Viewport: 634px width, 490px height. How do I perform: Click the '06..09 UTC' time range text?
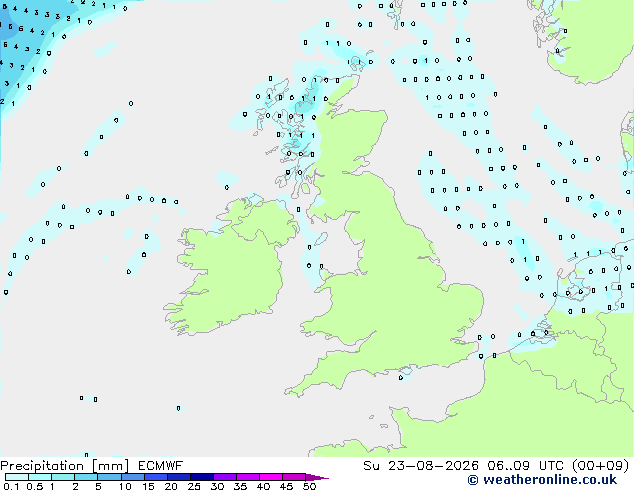[526, 466]
